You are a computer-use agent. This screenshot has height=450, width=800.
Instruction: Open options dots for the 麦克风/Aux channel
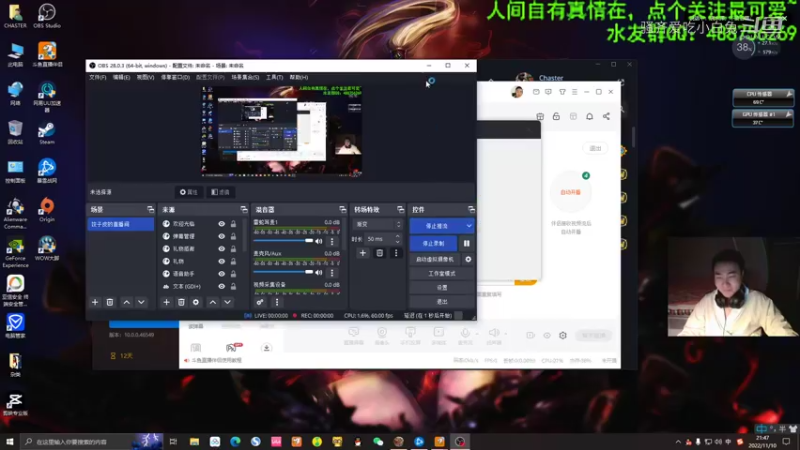[332, 273]
